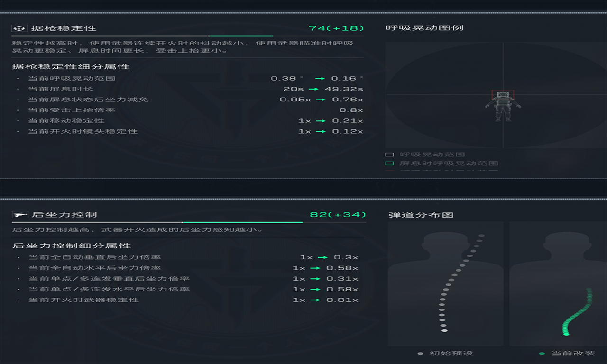Select the 当前全自动垂直后坐力倍率 row label

click(94, 257)
